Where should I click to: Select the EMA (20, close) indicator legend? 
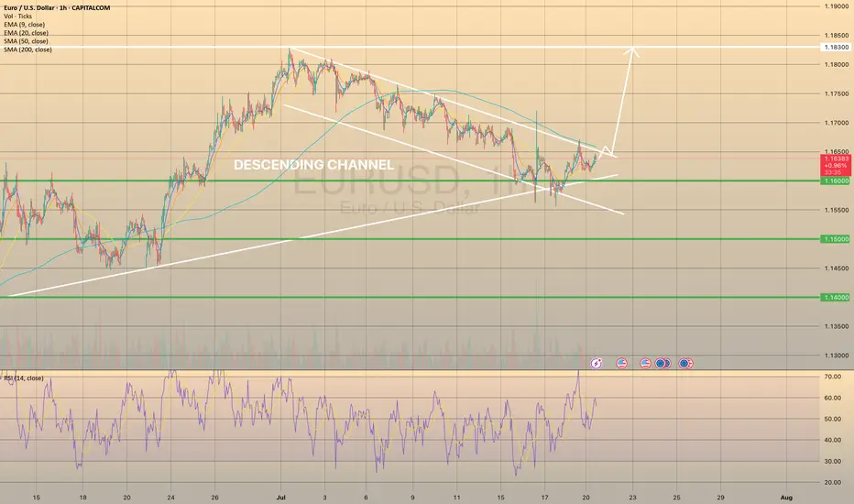pyautogui.click(x=27, y=33)
